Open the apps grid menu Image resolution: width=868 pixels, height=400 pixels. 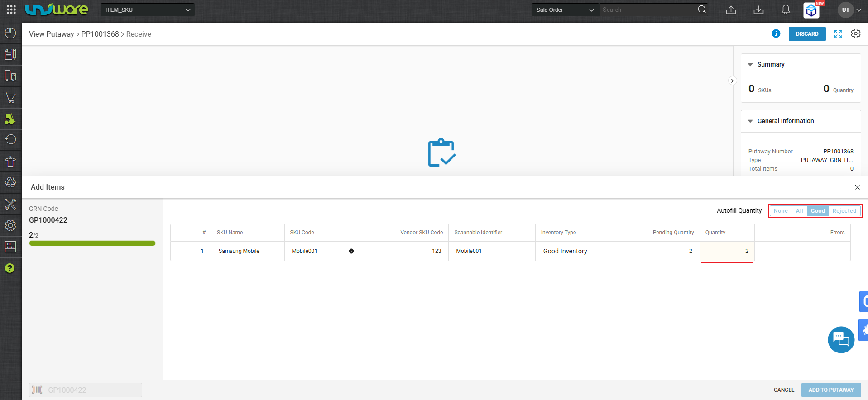[11, 10]
